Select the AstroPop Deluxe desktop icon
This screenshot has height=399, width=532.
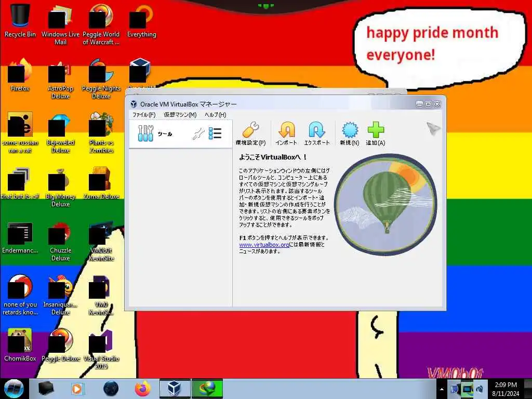(60, 79)
